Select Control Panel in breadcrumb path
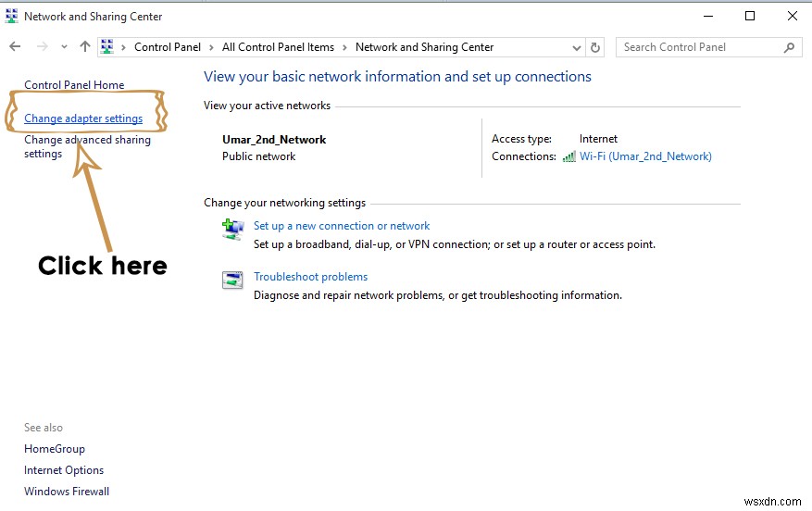Screen dimensions: 812x511 coord(168,47)
